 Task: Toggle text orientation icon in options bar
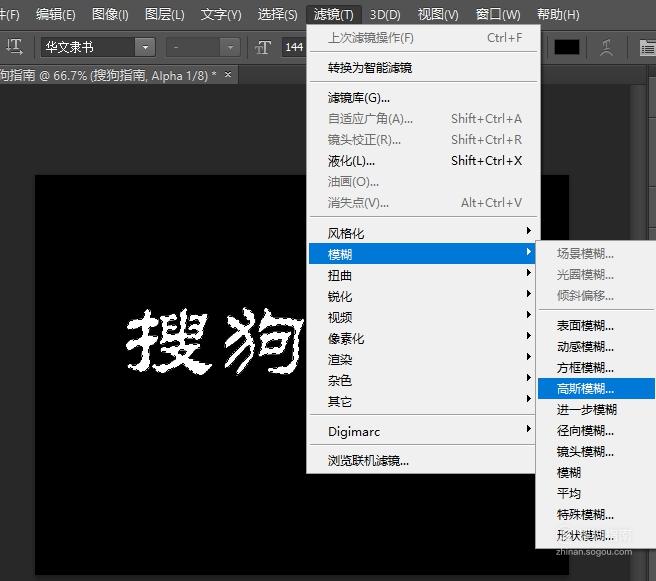14,47
